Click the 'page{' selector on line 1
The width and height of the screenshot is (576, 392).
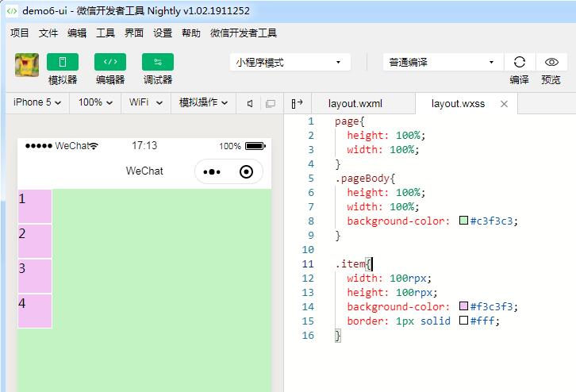tap(349, 121)
